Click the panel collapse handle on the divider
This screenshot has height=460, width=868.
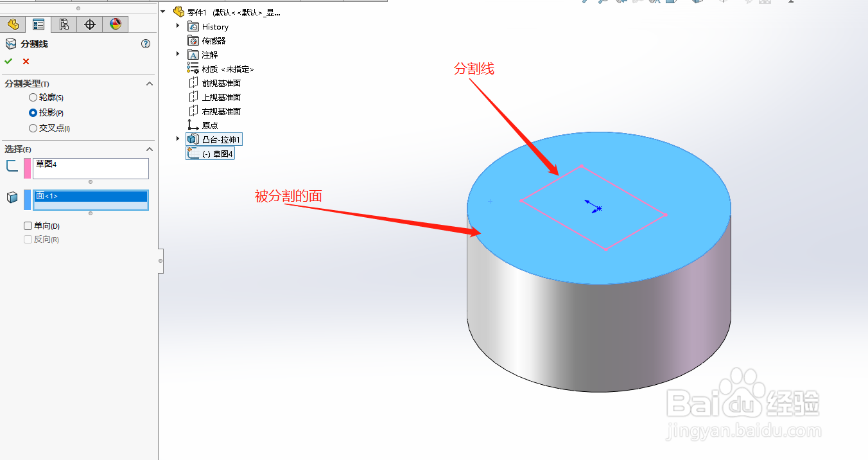[161, 261]
